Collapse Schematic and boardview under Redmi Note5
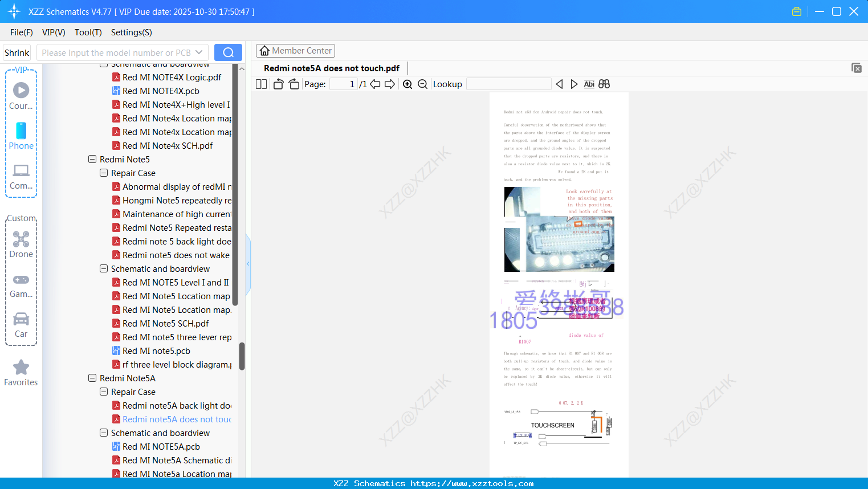The width and height of the screenshot is (868, 489). coord(104,269)
